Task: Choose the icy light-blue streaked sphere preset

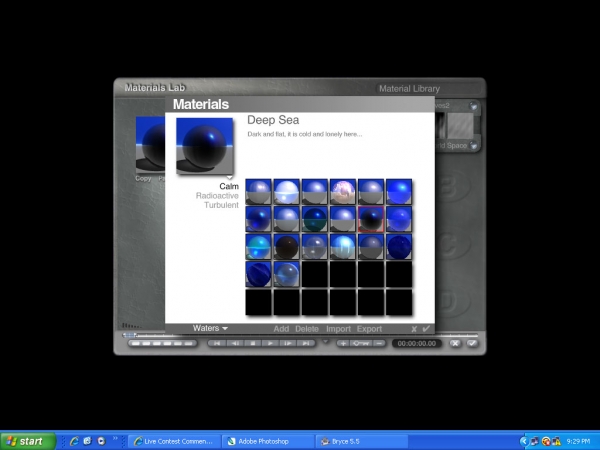Action: 342,247
